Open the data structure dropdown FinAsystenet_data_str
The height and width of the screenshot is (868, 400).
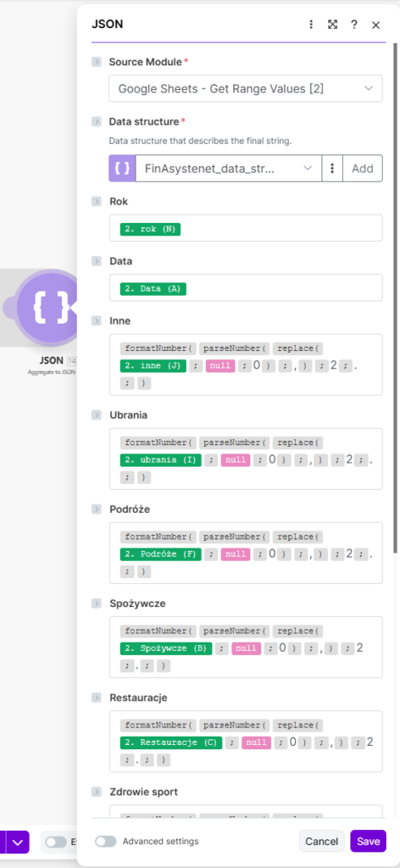(229, 169)
